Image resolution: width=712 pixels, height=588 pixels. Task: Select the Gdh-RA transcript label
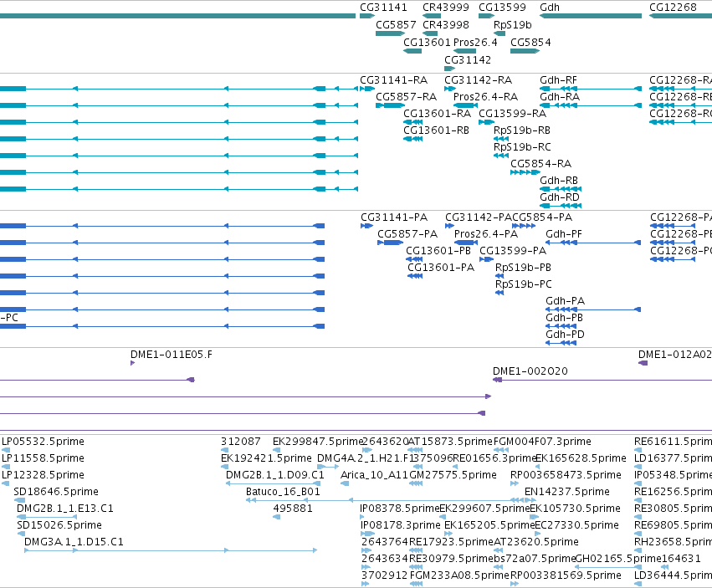tap(560, 97)
